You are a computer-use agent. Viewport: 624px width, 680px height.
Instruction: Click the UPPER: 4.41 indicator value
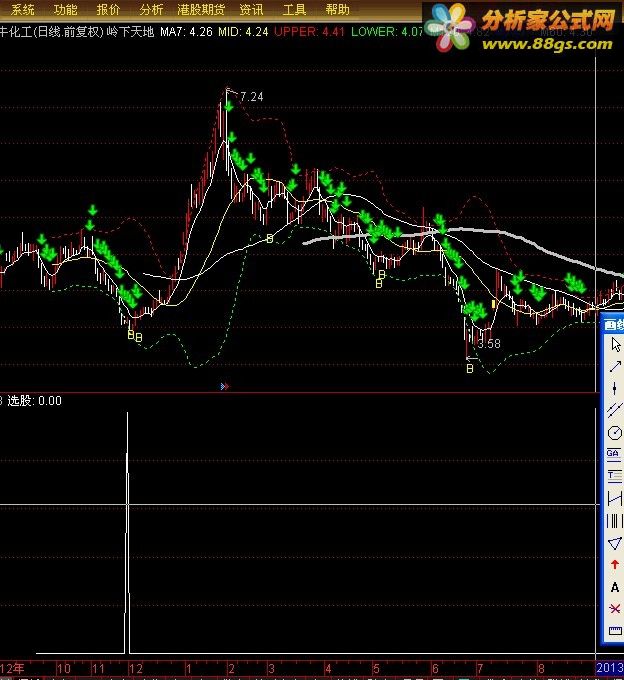point(309,32)
